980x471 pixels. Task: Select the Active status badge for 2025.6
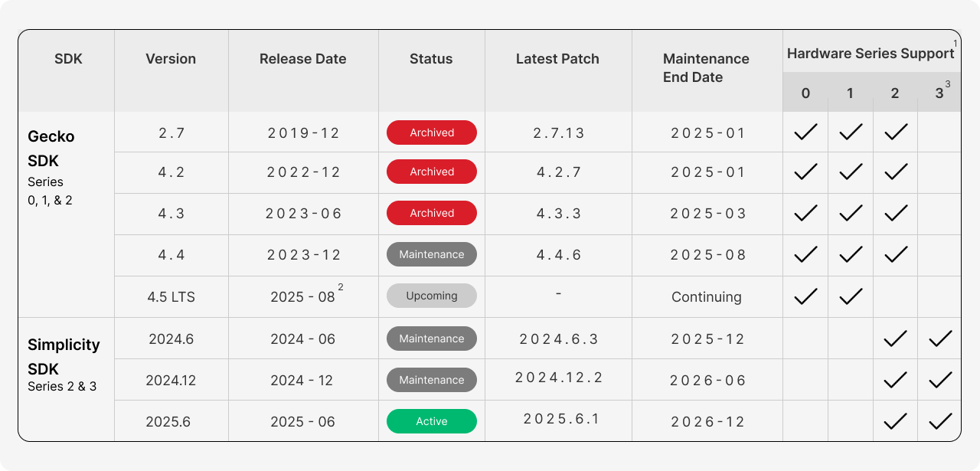(431, 420)
